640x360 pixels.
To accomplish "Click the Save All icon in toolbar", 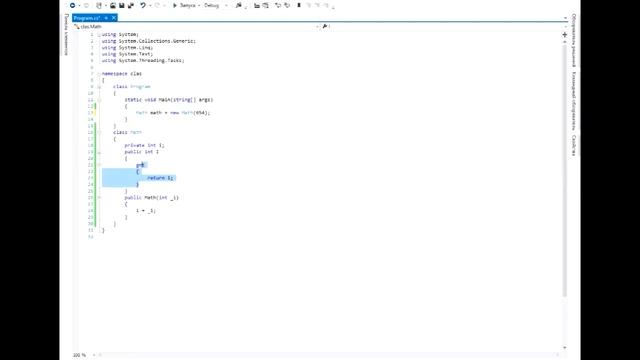I will point(131,5).
